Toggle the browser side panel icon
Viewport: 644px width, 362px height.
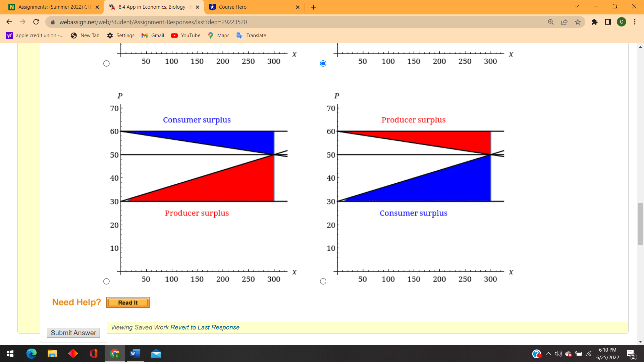point(608,22)
